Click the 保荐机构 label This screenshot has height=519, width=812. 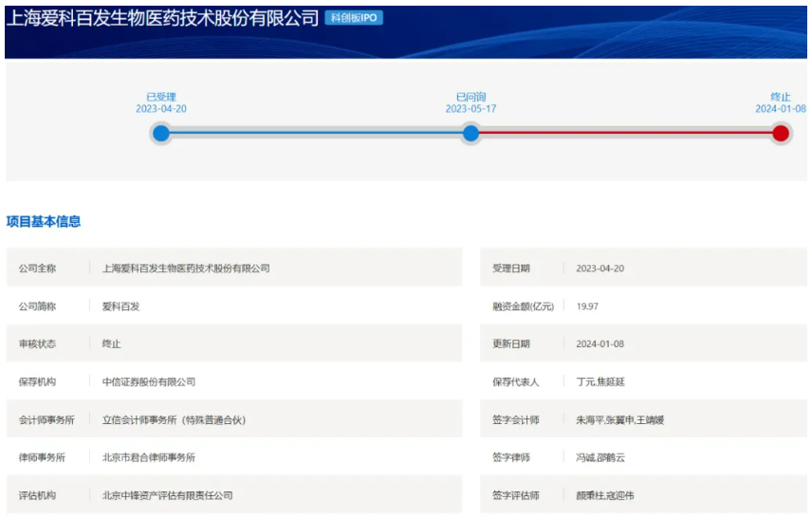pos(37,381)
